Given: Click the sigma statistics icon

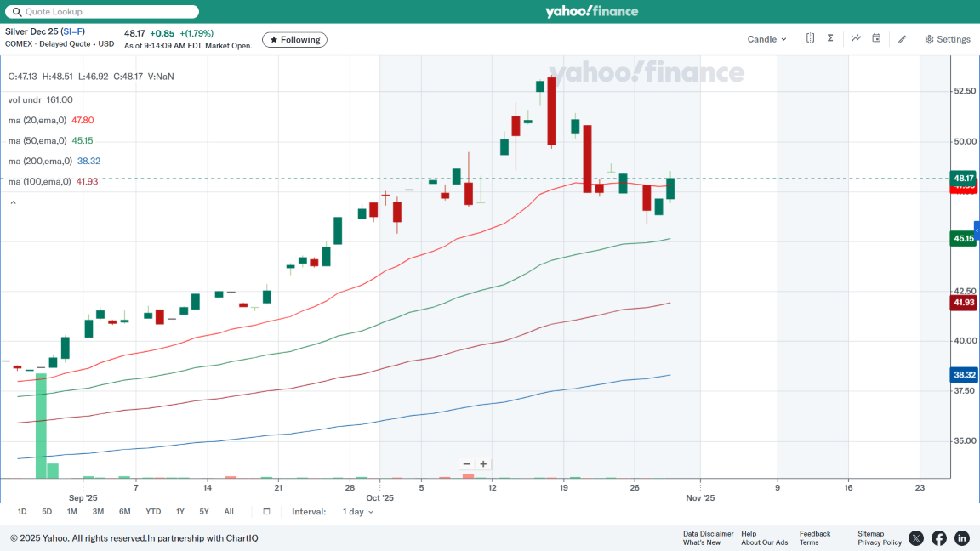Looking at the screenshot, I should [x=830, y=38].
